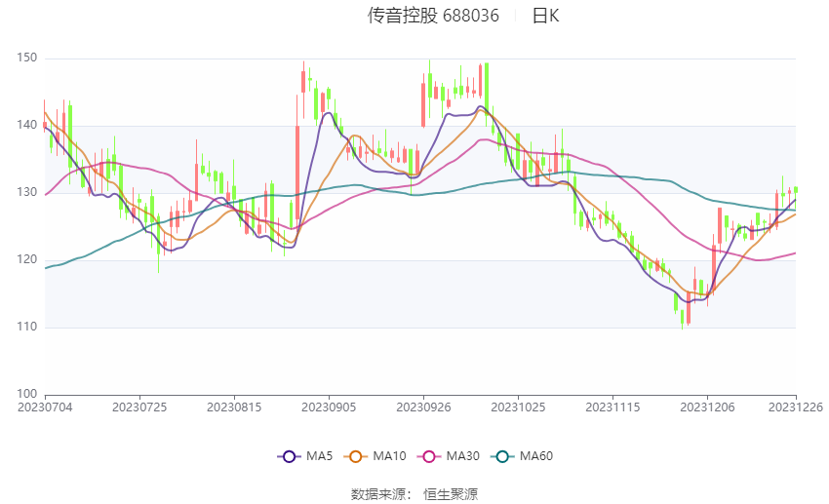The width and height of the screenshot is (829, 504).
Task: Click the 20230725 date axis label
Action: pyautogui.click(x=139, y=407)
